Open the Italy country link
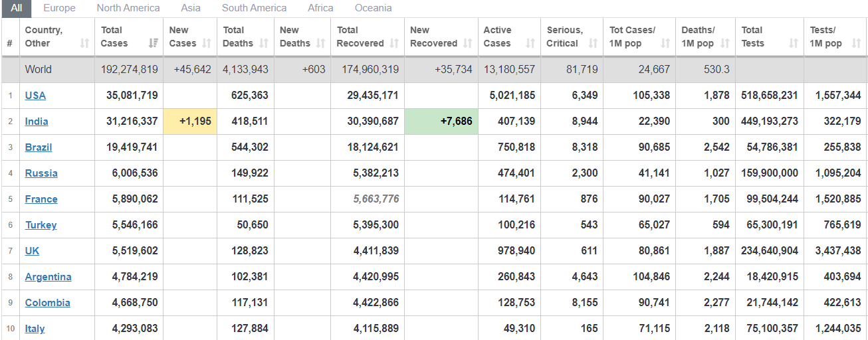The width and height of the screenshot is (868, 340). pyautogui.click(x=35, y=329)
